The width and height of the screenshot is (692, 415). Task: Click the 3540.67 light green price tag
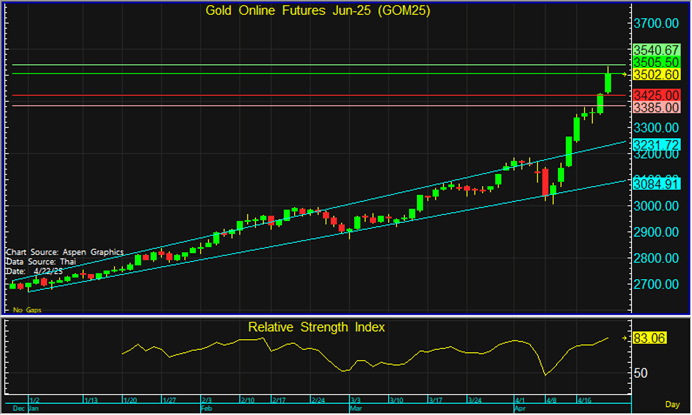pos(657,48)
